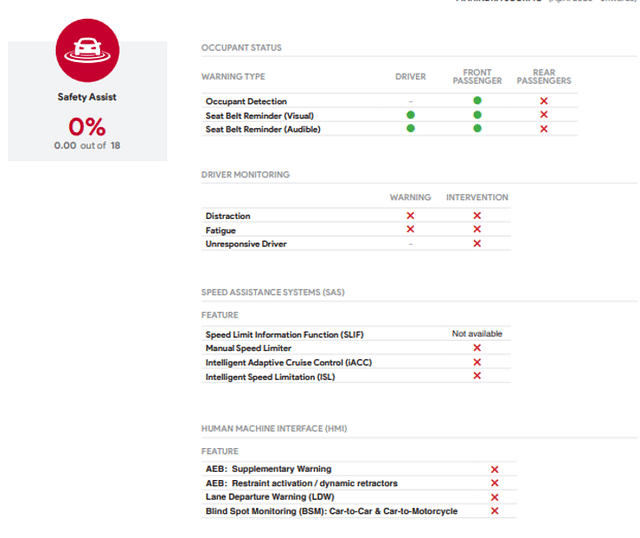Click green dot for Visual Seat Belt Reminder driver
The height and width of the screenshot is (538, 640).
coord(411,115)
